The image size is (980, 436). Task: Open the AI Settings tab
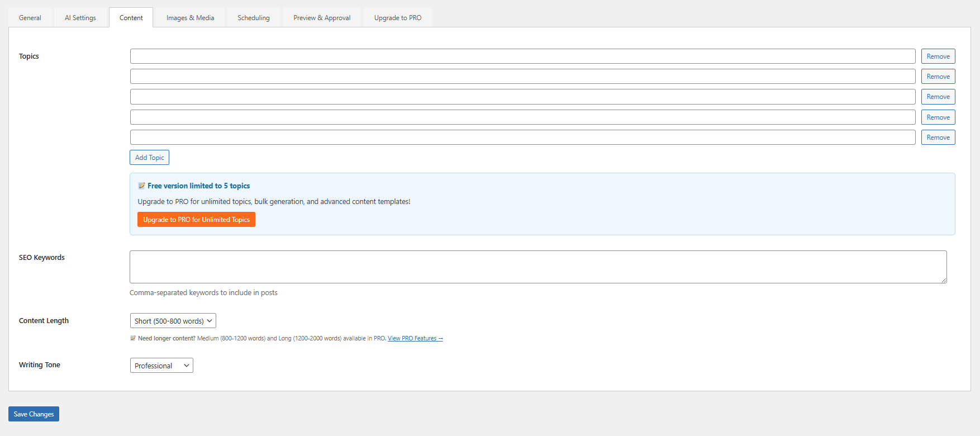80,18
